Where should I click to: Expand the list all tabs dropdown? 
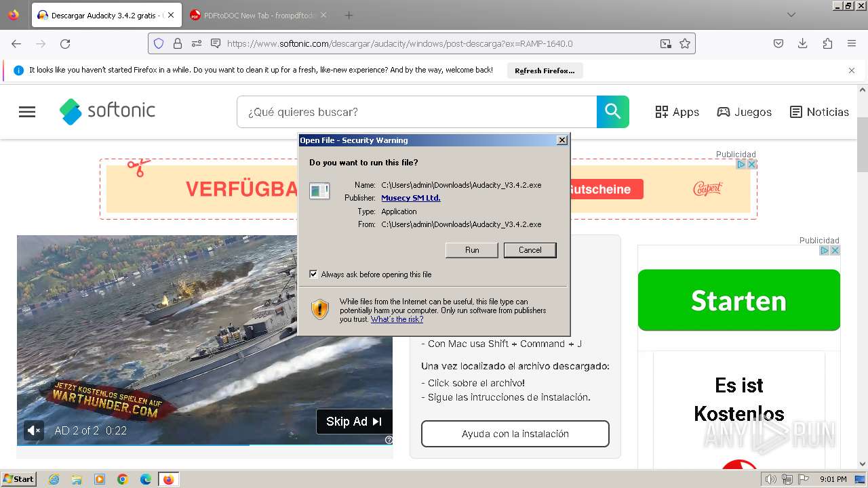click(791, 15)
